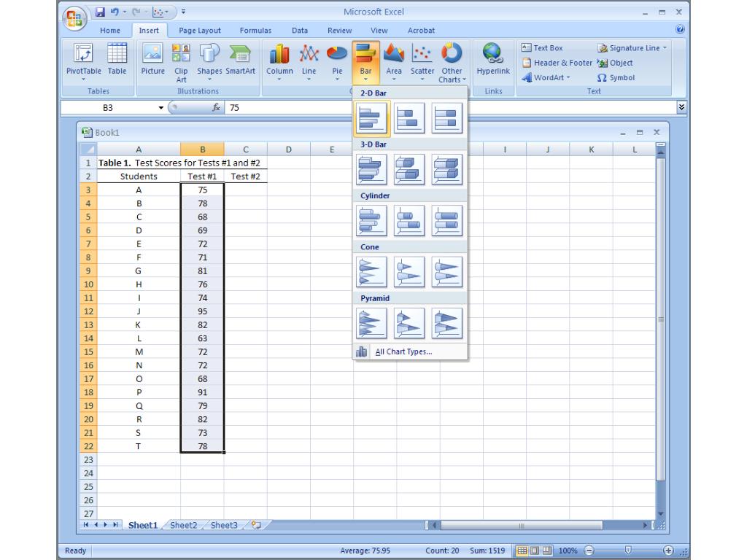
Task: Choose 100% Stacked Horizontal Pyramid chart
Action: click(447, 323)
